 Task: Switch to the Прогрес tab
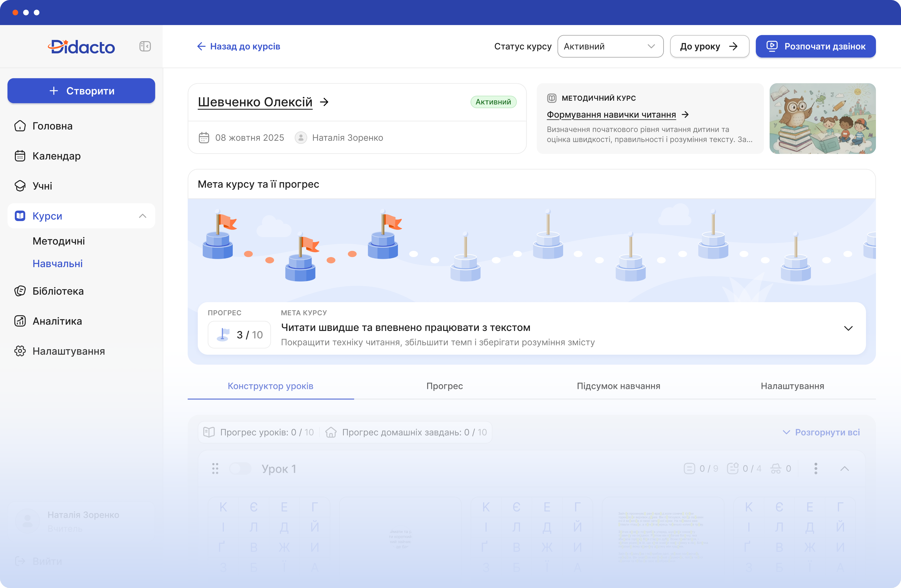coord(445,386)
